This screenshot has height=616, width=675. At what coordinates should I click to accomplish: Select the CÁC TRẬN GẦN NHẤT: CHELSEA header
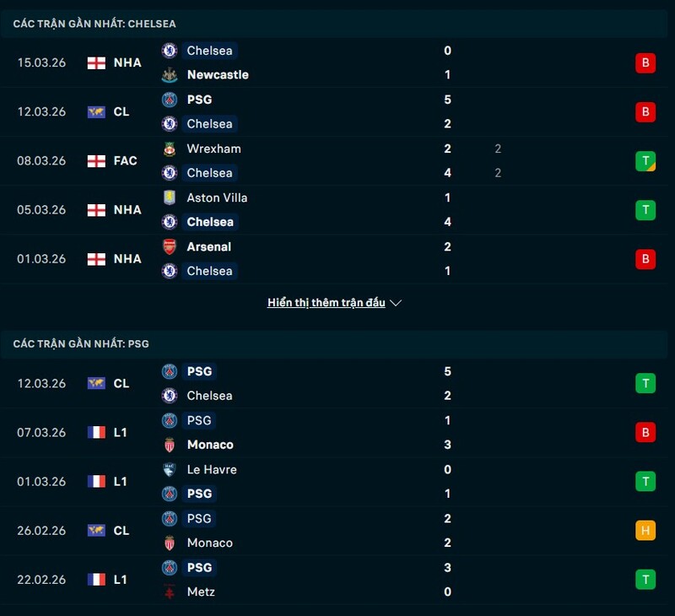click(93, 24)
